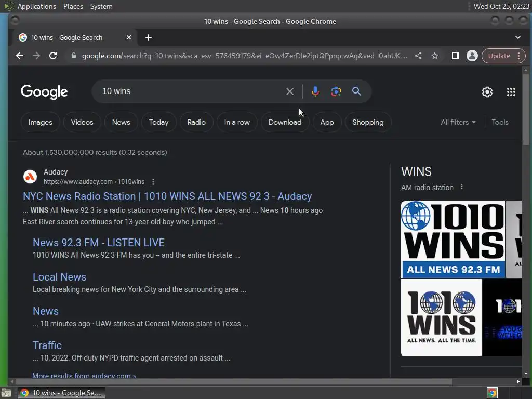Click the Google logo
Screen dimensions: 532x399
click(44, 91)
